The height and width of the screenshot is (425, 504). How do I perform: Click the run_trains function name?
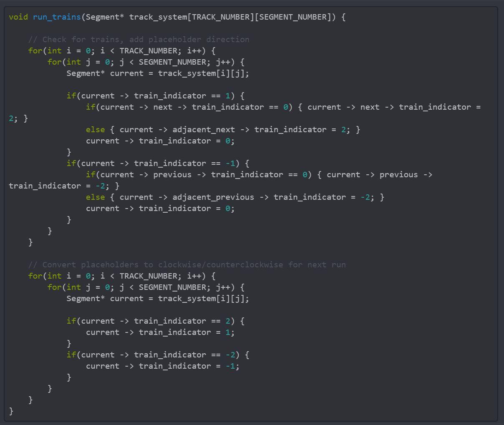pyautogui.click(x=57, y=17)
